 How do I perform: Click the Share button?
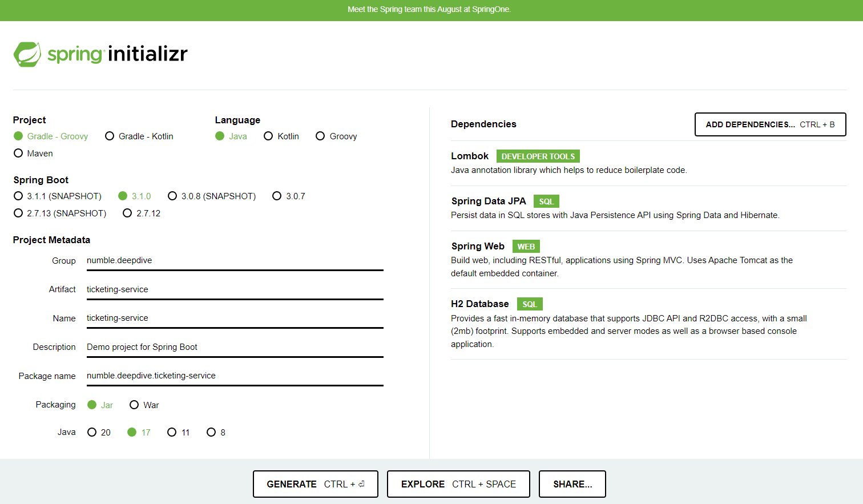click(x=572, y=484)
